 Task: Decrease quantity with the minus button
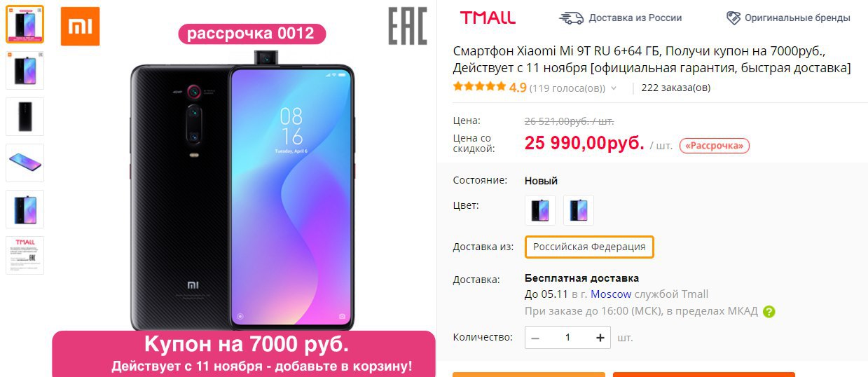(x=535, y=338)
